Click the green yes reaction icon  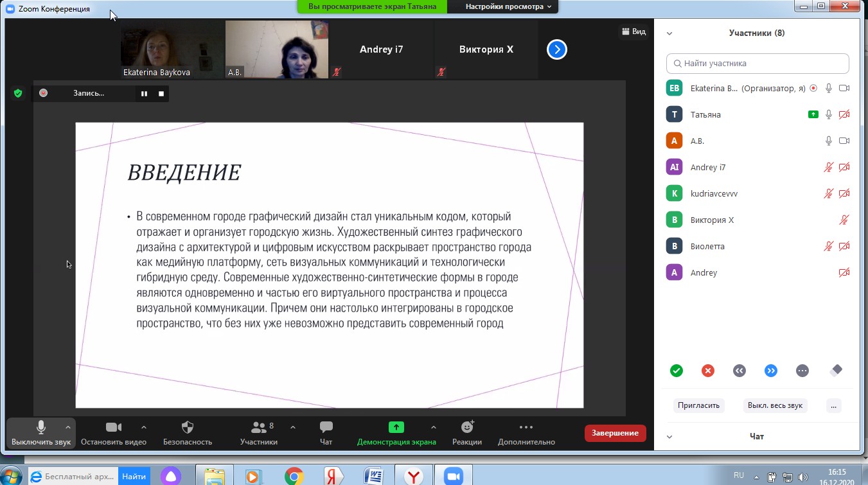(x=676, y=371)
